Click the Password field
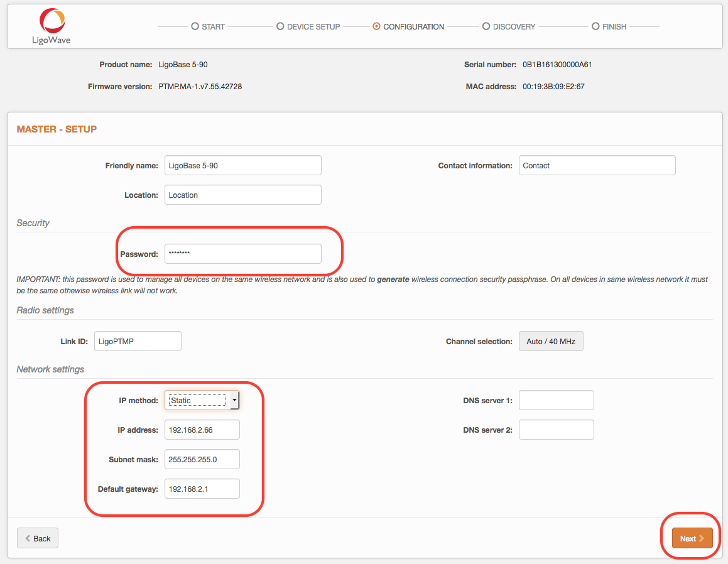The image size is (728, 564). point(242,254)
